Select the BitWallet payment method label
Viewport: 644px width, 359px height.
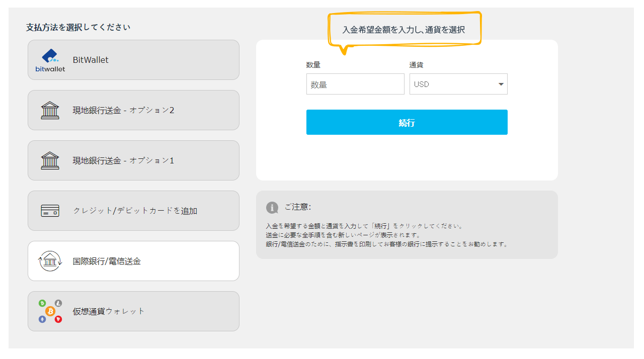91,60
